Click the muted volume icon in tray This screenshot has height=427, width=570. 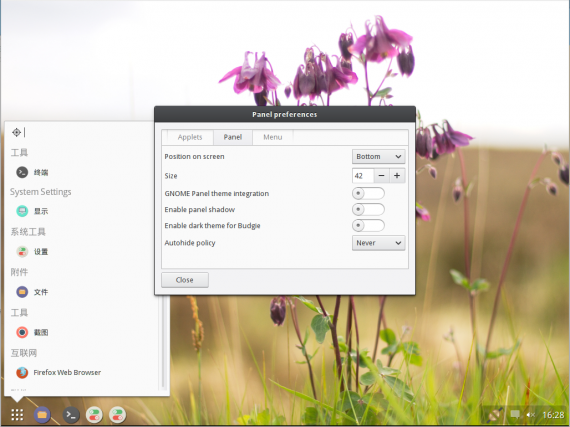click(x=530, y=415)
